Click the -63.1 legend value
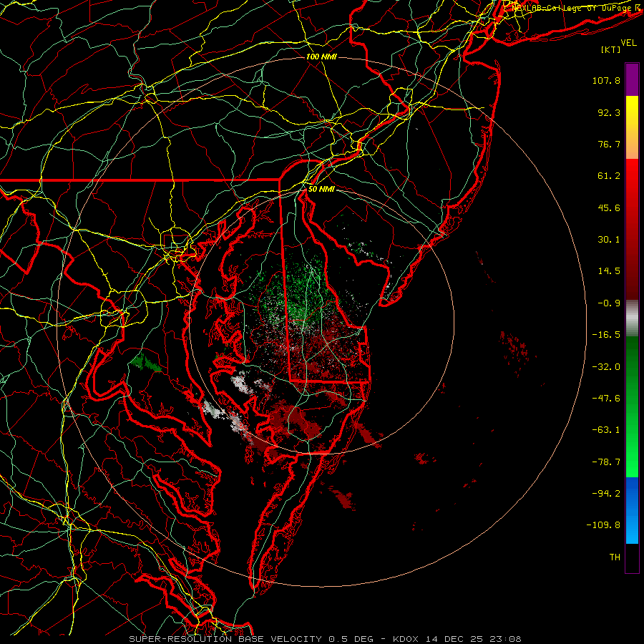 pos(606,430)
